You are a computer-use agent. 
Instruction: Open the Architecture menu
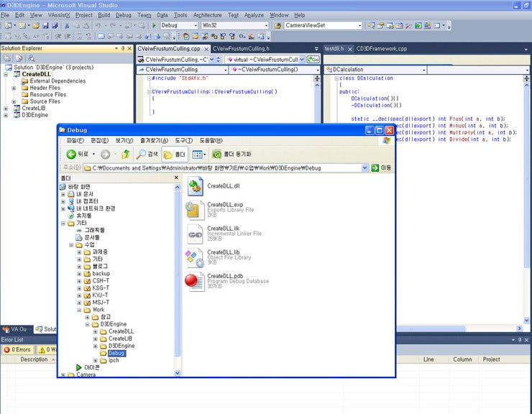207,15
